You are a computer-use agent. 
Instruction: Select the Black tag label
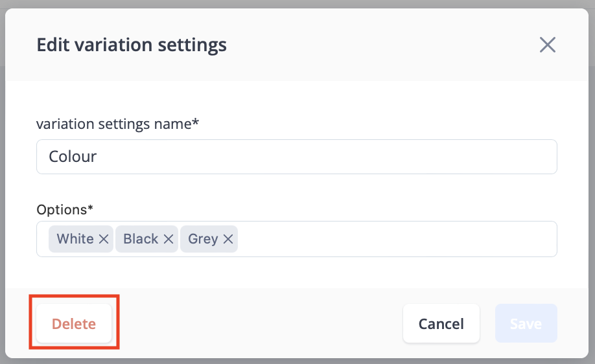coord(141,239)
